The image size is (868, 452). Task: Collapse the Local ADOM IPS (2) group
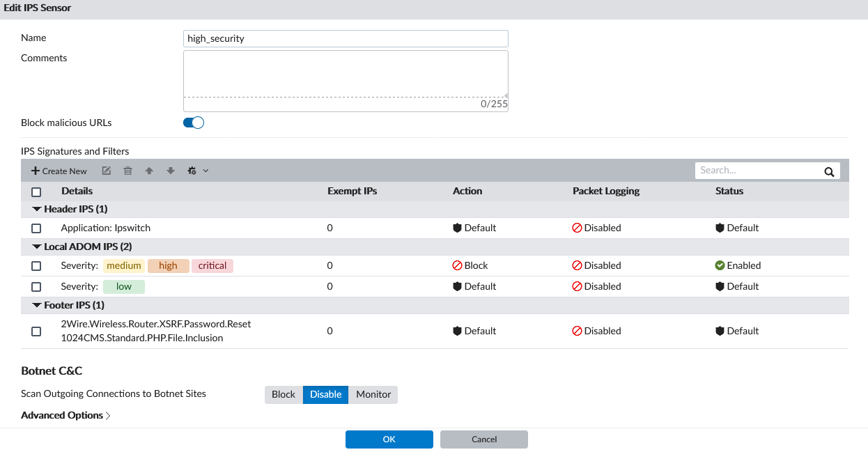37,247
